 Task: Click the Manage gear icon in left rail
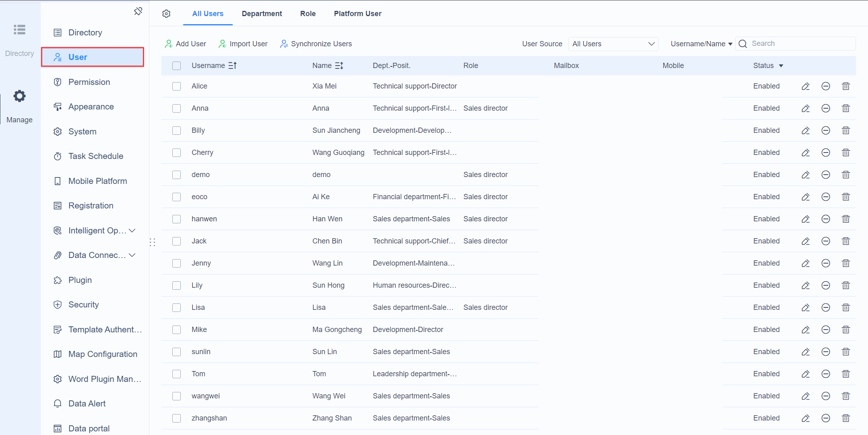click(19, 96)
